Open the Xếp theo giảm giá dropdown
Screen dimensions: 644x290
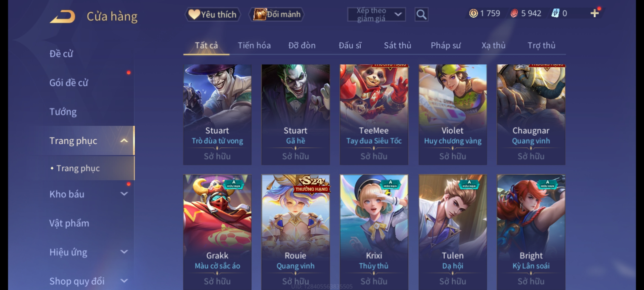coord(376,15)
